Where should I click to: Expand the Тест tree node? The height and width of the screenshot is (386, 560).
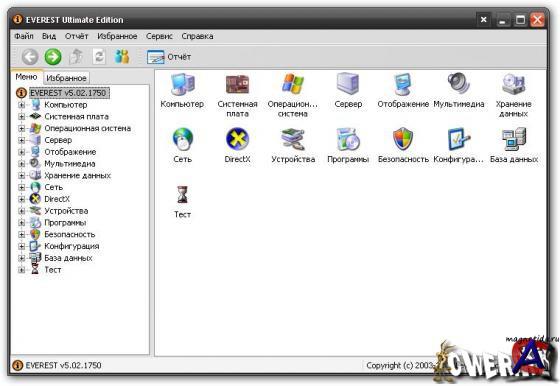[x=21, y=270]
